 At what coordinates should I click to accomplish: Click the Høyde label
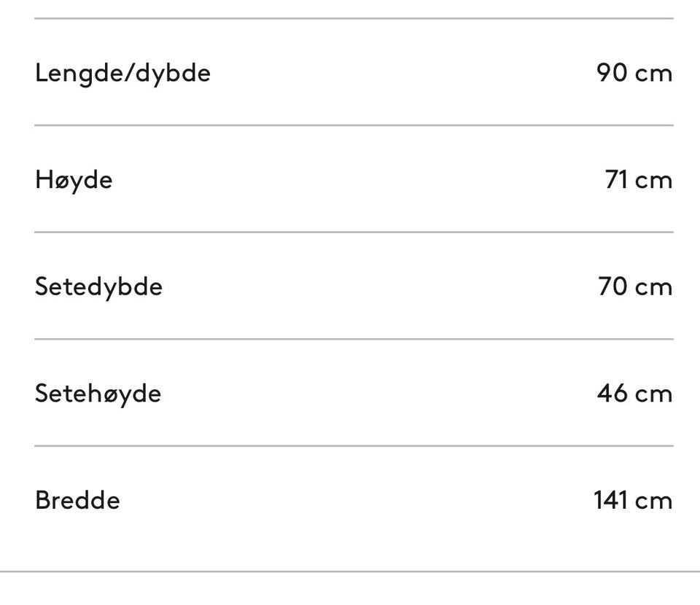(74, 180)
